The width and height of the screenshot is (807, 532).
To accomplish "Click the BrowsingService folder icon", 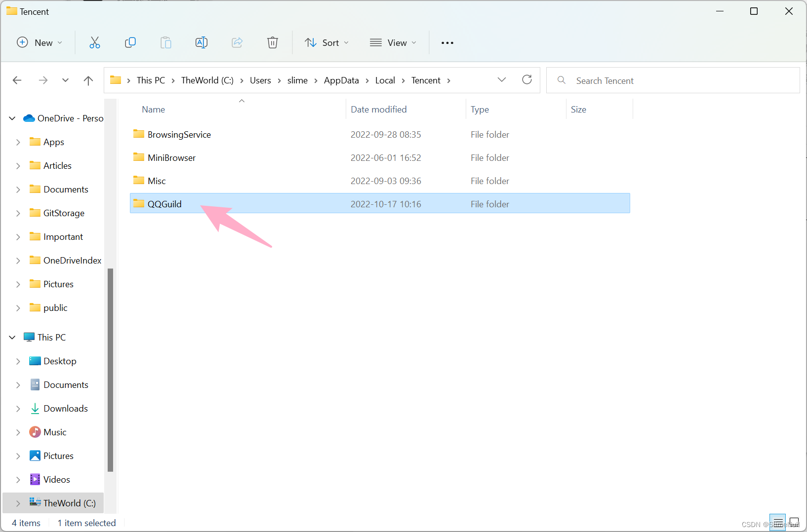I will coord(139,134).
